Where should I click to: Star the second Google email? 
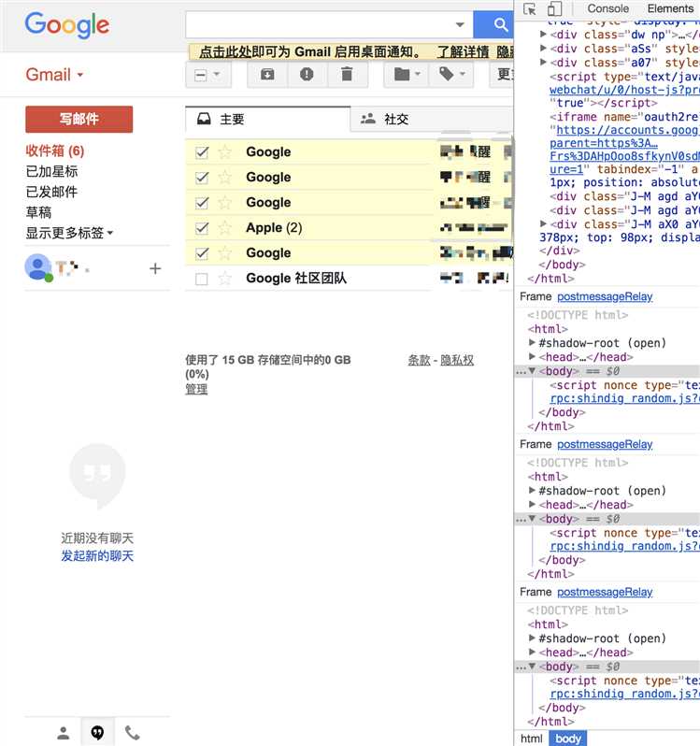tap(224, 178)
